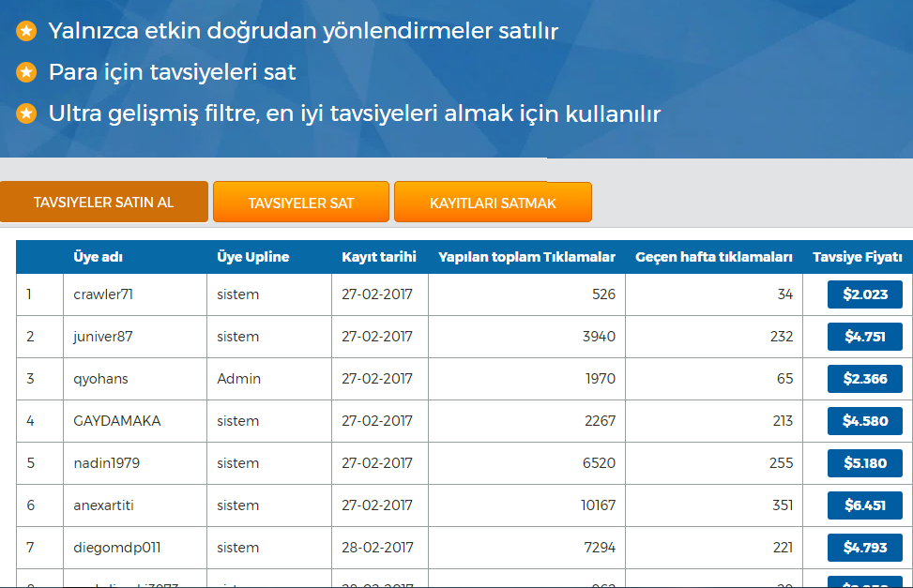Select the username qyohans

pos(100,379)
